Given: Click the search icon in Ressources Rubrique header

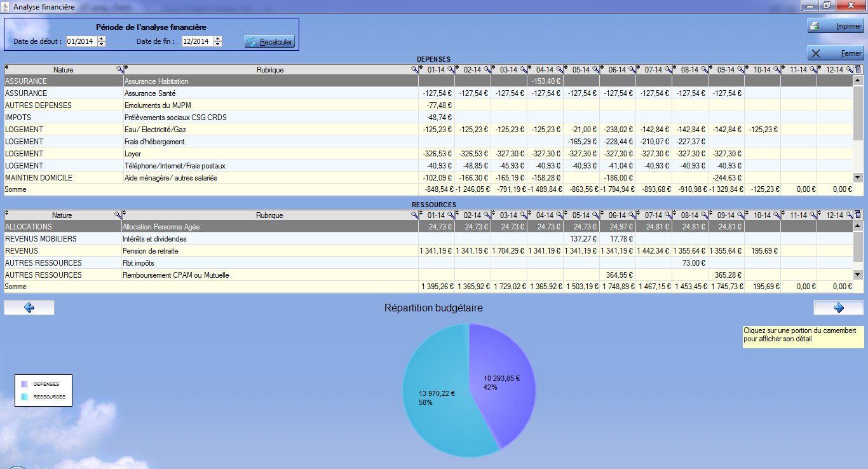Looking at the screenshot, I should (414, 215).
